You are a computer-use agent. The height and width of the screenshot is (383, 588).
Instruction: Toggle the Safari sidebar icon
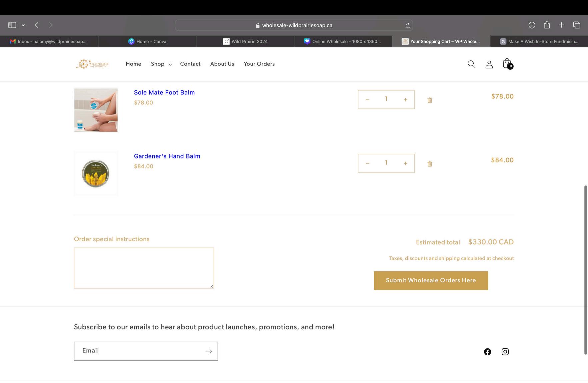(12, 25)
